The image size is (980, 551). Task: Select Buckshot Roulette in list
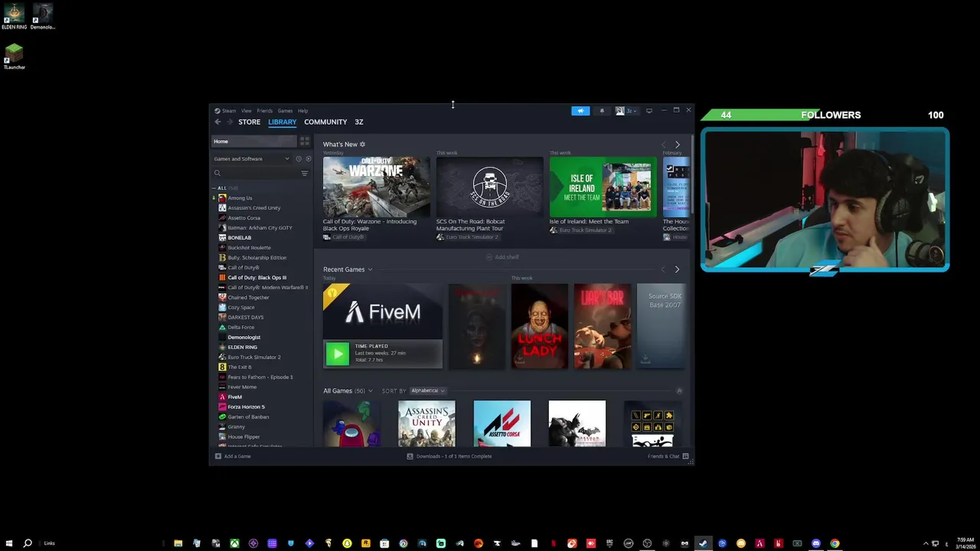249,248
